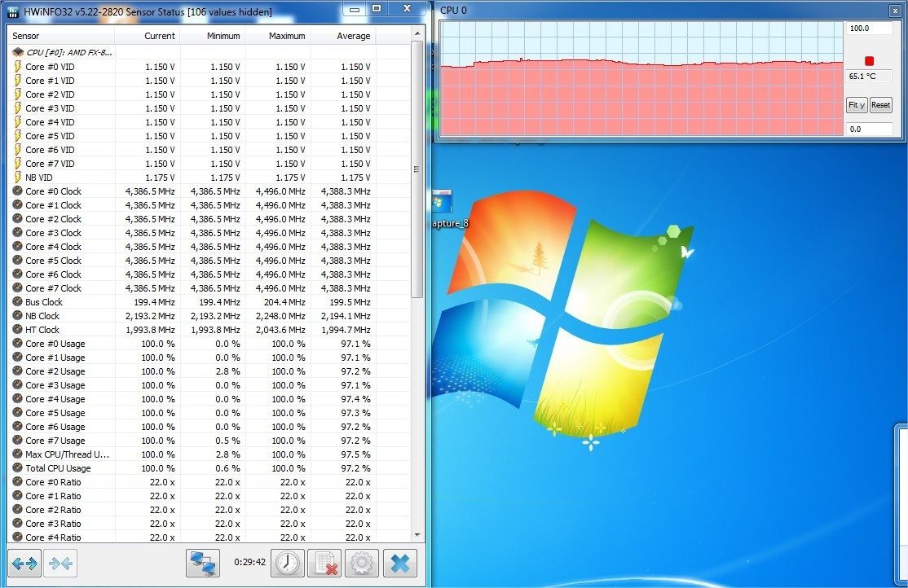Select the Core #1 Ratio row
Image resolution: width=908 pixels, height=588 pixels.
209,496
